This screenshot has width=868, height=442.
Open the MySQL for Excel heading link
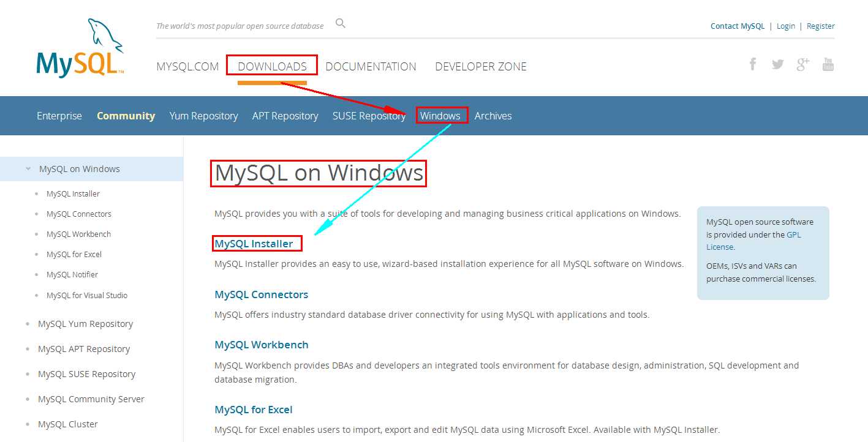pyautogui.click(x=254, y=410)
